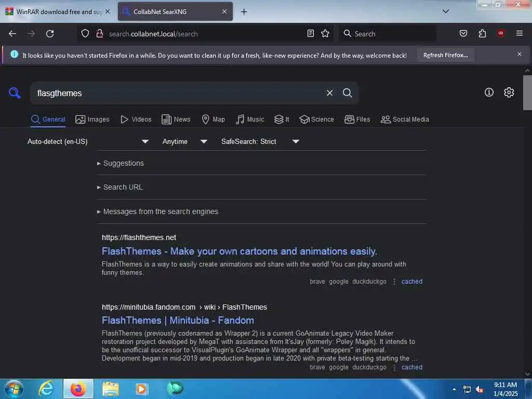
Task: Open the Pocket save icon
Action: [x=463, y=33]
